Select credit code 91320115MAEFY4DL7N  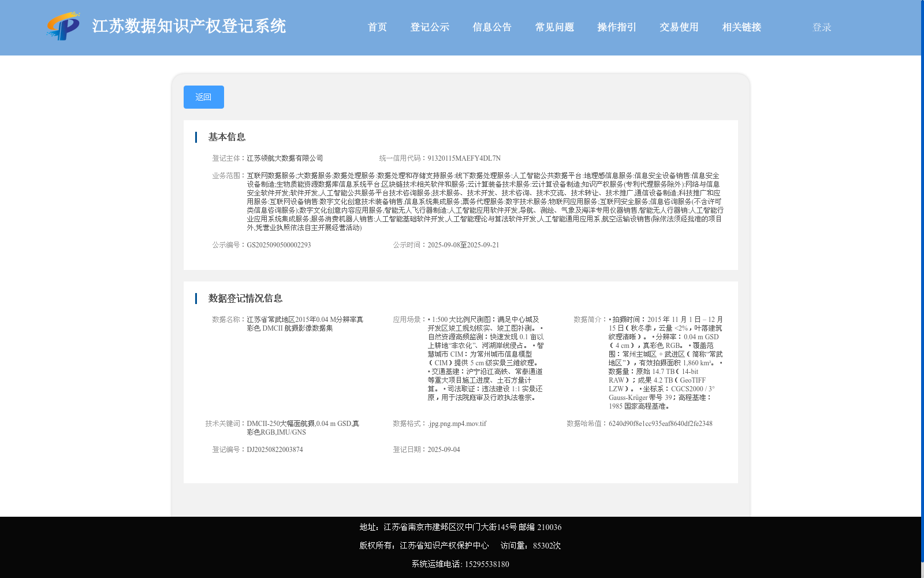pos(464,158)
